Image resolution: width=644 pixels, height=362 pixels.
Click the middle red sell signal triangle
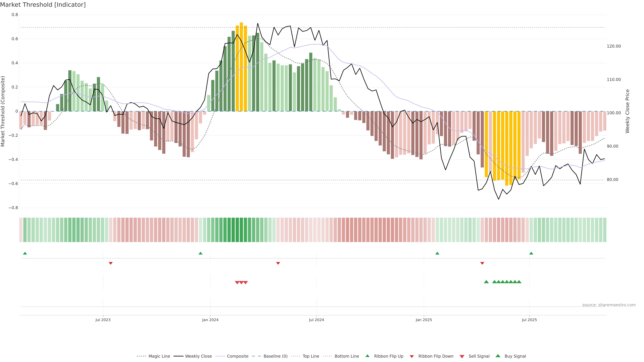tap(241, 283)
